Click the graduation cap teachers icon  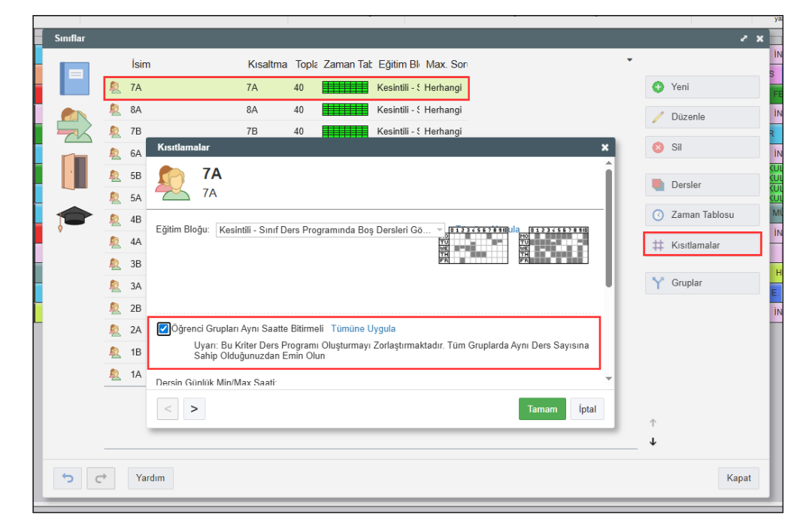coord(74,216)
